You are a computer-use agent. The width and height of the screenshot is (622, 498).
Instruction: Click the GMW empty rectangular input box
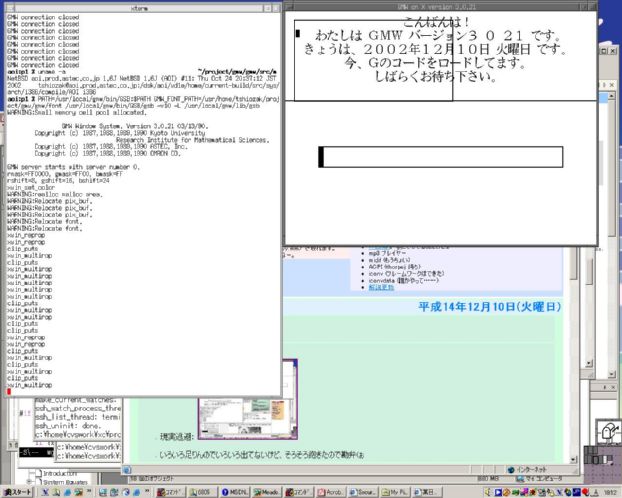(440, 157)
